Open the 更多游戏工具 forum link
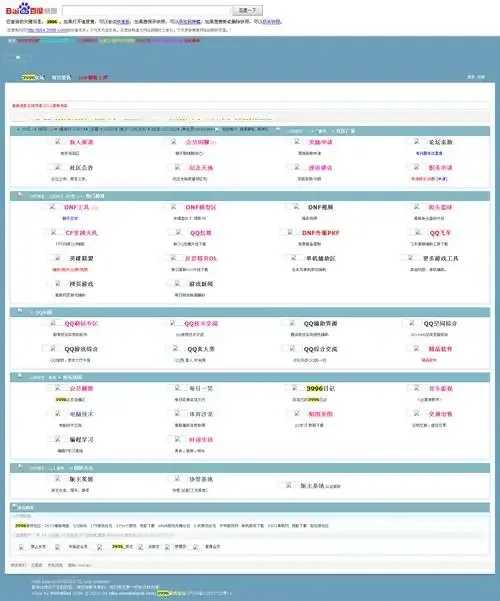The height and width of the screenshot is (601, 500). pyautogui.click(x=441, y=258)
